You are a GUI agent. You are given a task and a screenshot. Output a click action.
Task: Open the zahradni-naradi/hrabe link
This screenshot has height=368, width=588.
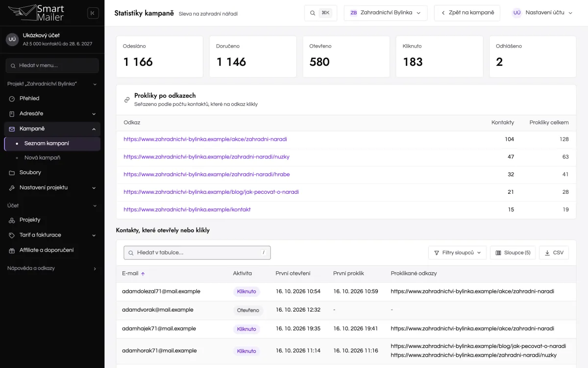pyautogui.click(x=206, y=174)
